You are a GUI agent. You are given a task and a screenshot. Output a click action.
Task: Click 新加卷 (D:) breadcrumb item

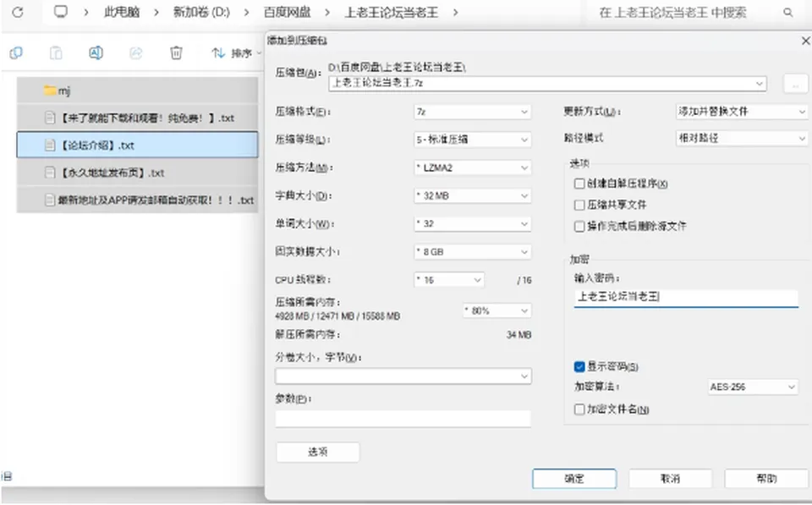point(201,12)
